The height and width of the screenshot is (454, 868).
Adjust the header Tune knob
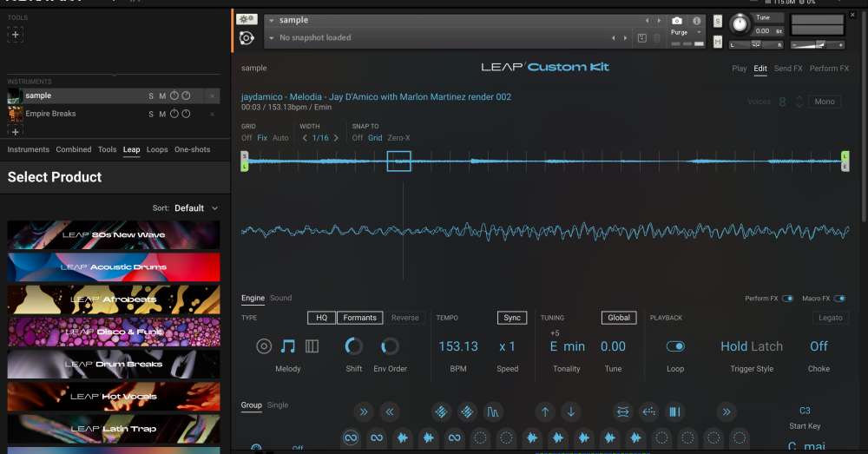pos(739,23)
